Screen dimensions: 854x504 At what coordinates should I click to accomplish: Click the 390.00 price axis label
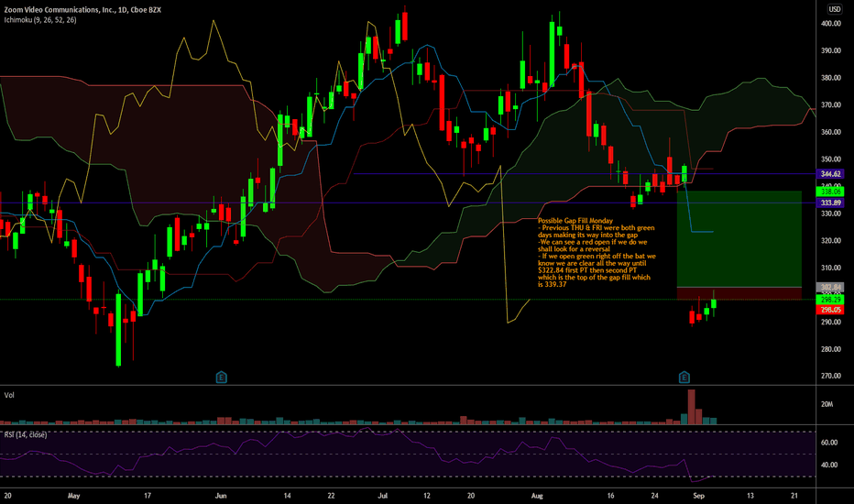830,50
